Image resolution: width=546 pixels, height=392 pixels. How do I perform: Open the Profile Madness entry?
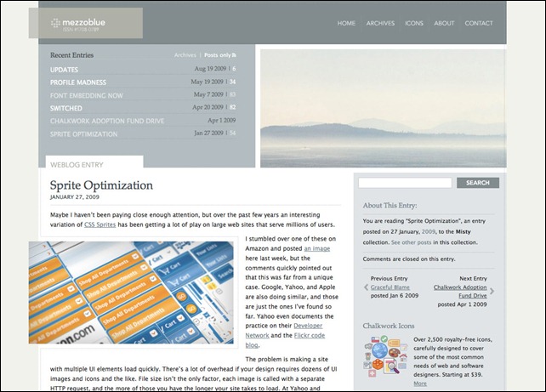pyautogui.click(x=78, y=82)
